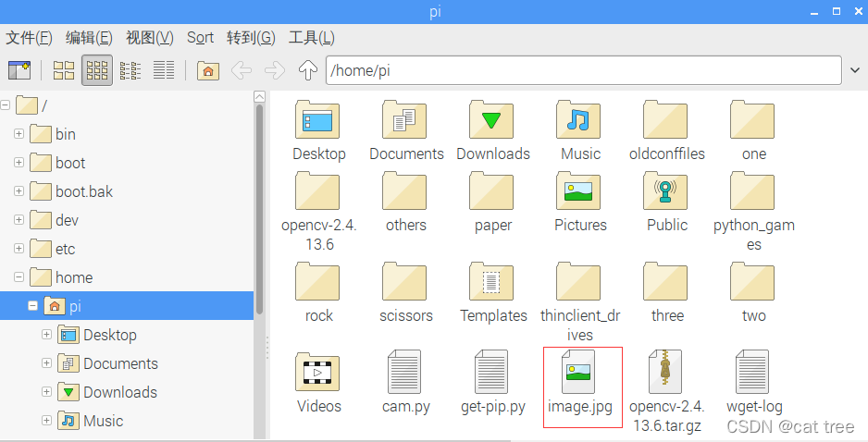Expand the bin tree node
This screenshot has height=442, width=868.
pyautogui.click(x=19, y=133)
